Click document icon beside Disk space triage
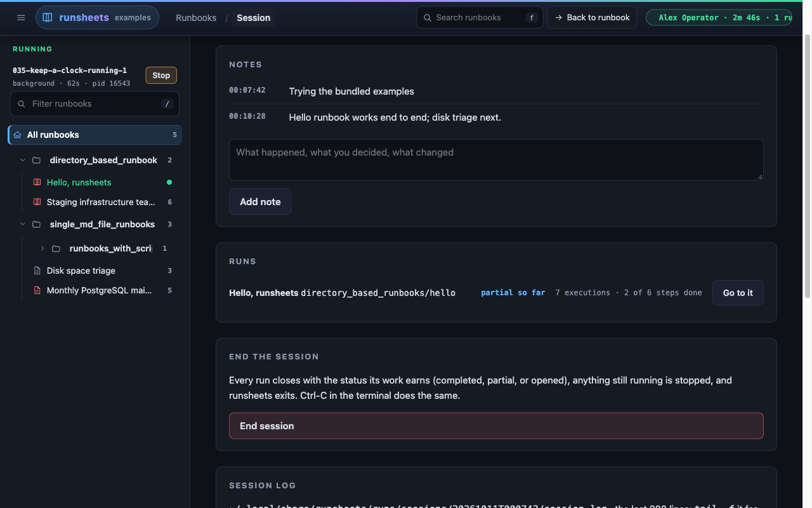812x508 pixels. click(37, 271)
